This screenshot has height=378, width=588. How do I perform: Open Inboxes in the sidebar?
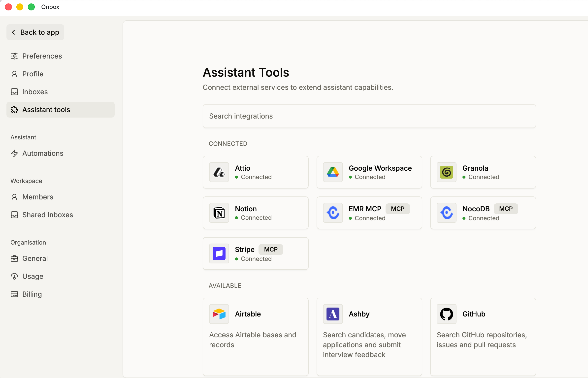[x=61, y=92]
